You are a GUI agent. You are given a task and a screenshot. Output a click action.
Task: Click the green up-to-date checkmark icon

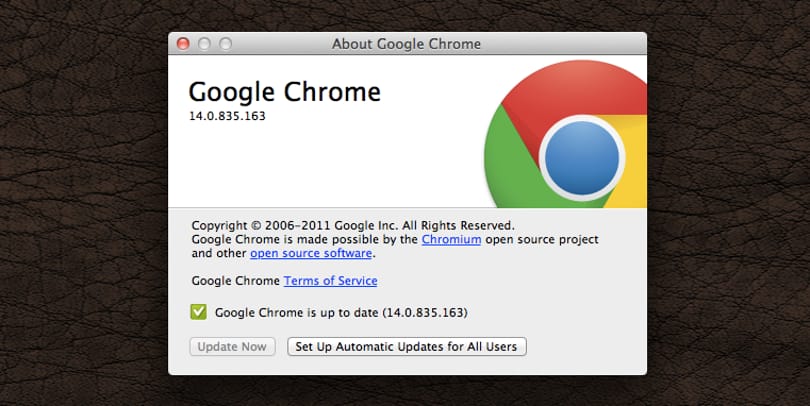pyautogui.click(x=198, y=312)
